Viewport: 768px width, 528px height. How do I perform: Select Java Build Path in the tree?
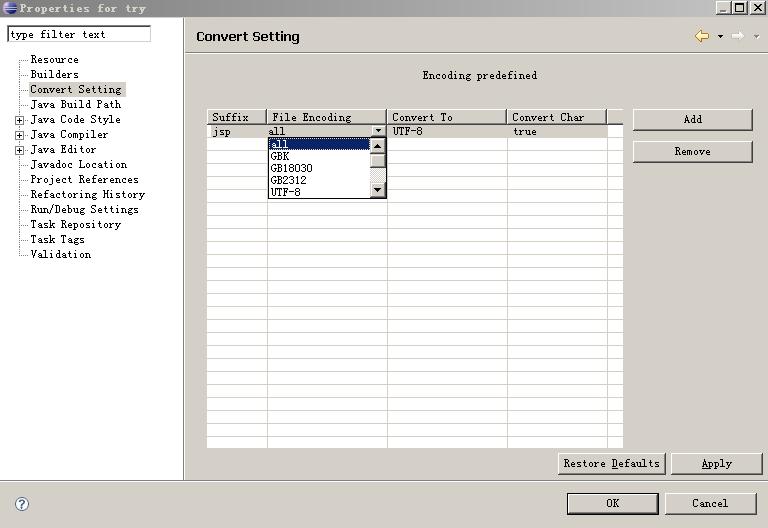[x=75, y=104]
